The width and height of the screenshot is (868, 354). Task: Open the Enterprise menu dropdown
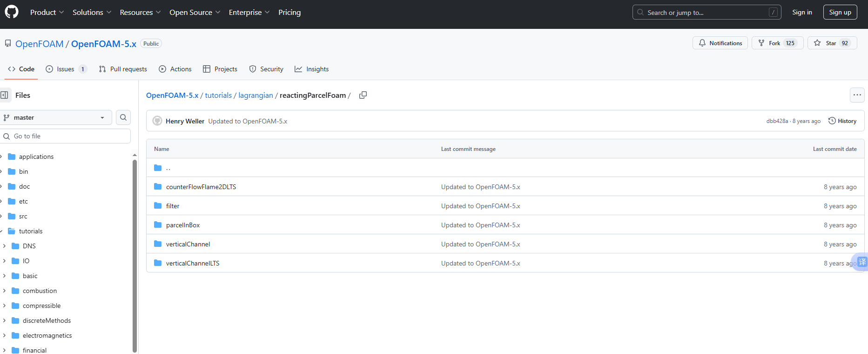(x=249, y=12)
